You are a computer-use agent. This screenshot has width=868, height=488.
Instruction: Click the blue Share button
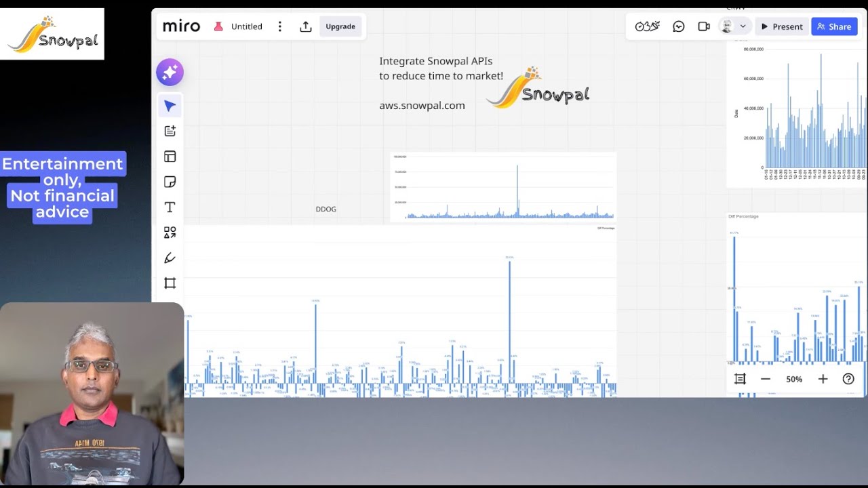pyautogui.click(x=834, y=26)
